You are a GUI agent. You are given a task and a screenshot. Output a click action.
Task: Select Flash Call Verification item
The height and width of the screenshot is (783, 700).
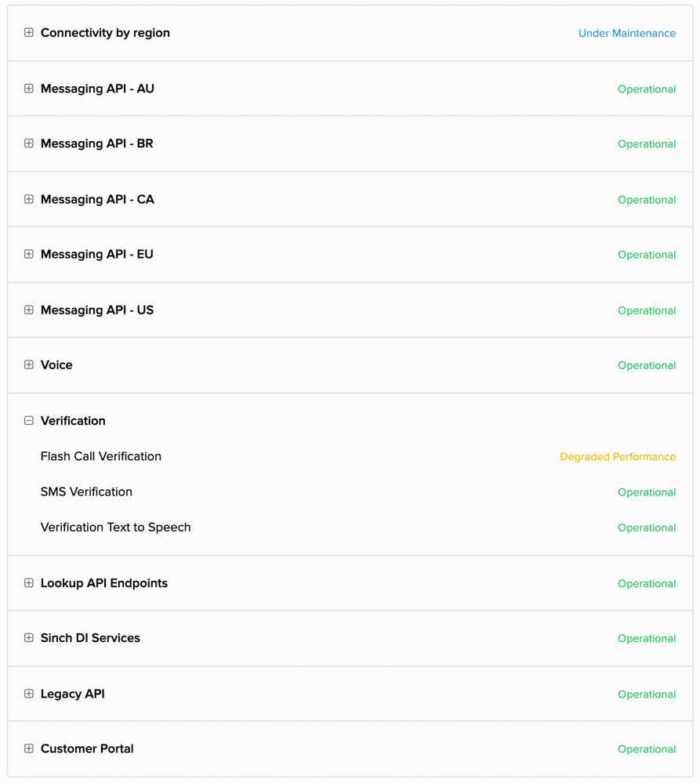coord(101,456)
